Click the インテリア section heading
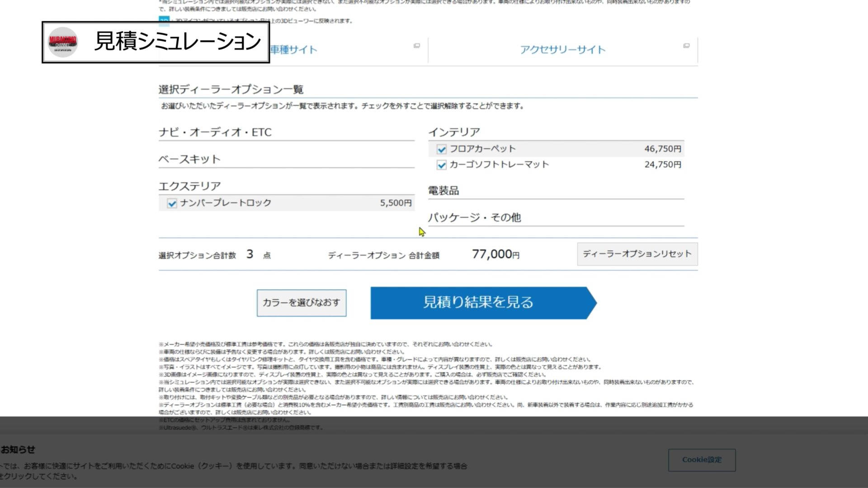Viewport: 868px width, 488px height. [x=454, y=132]
